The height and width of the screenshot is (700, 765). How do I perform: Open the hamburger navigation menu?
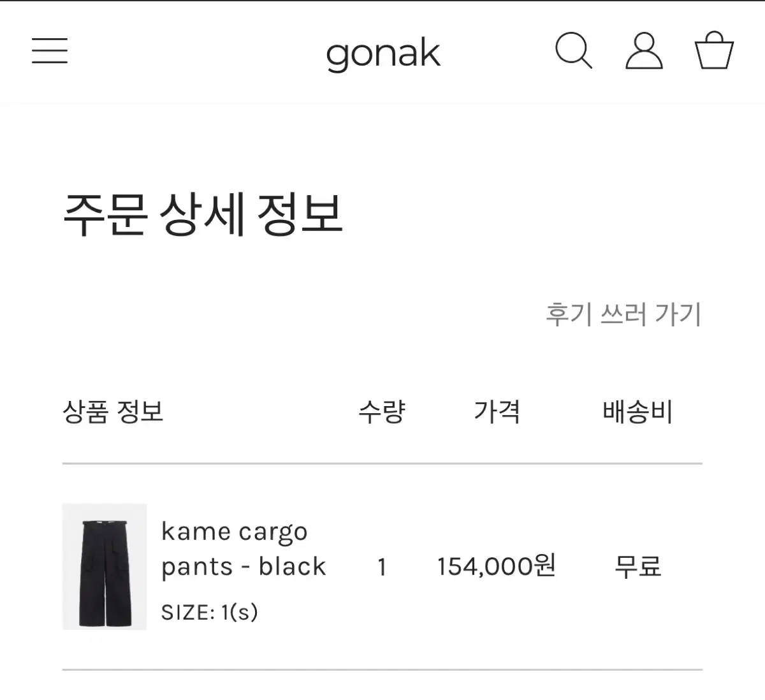50,50
